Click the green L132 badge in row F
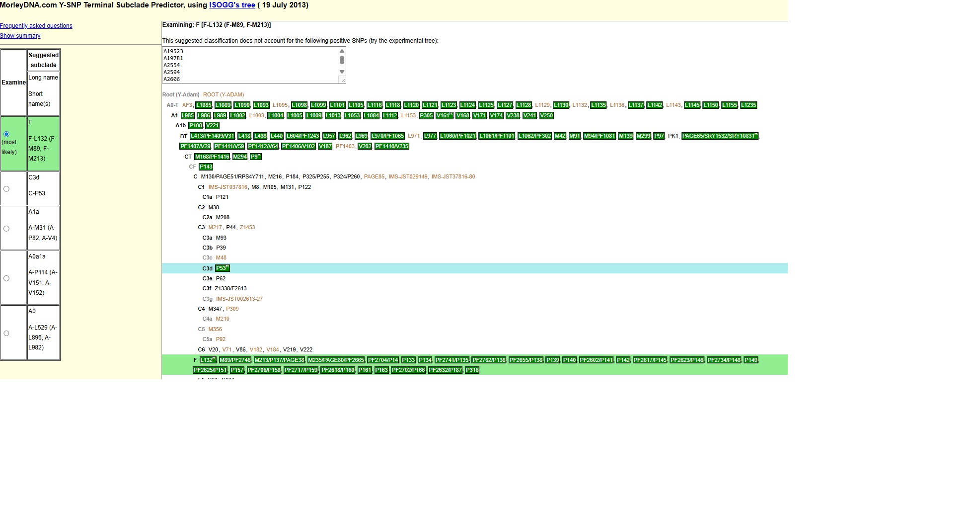This screenshot has width=980, height=513. (208, 360)
